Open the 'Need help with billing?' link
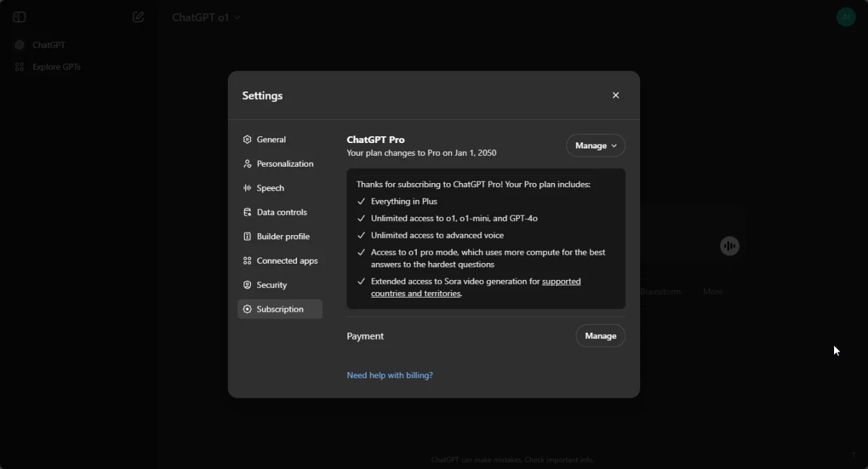 (x=389, y=375)
